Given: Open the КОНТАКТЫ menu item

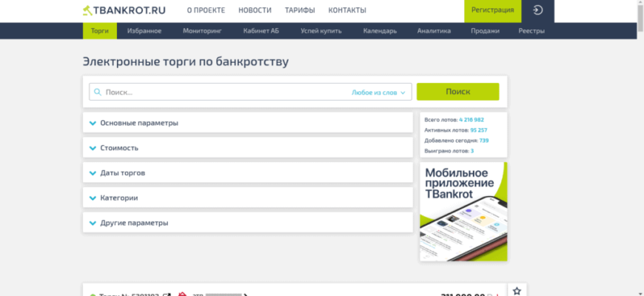Looking at the screenshot, I should [347, 10].
